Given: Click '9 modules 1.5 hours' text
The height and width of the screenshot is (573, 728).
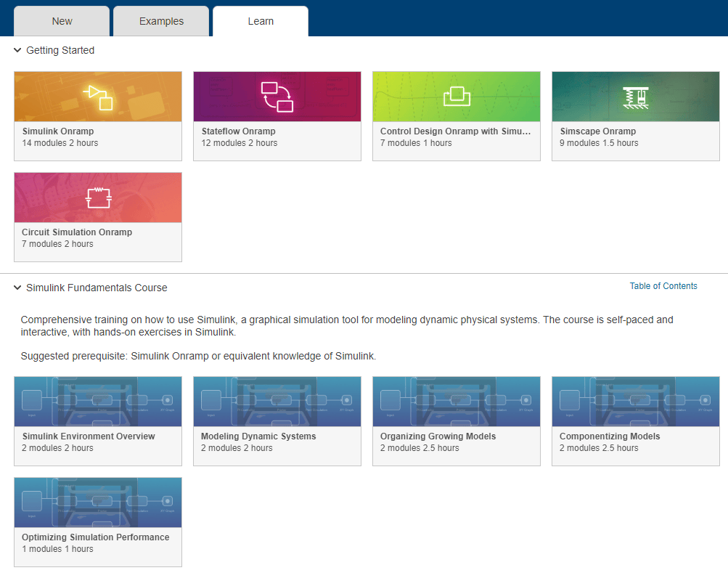Looking at the screenshot, I should click(x=599, y=143).
